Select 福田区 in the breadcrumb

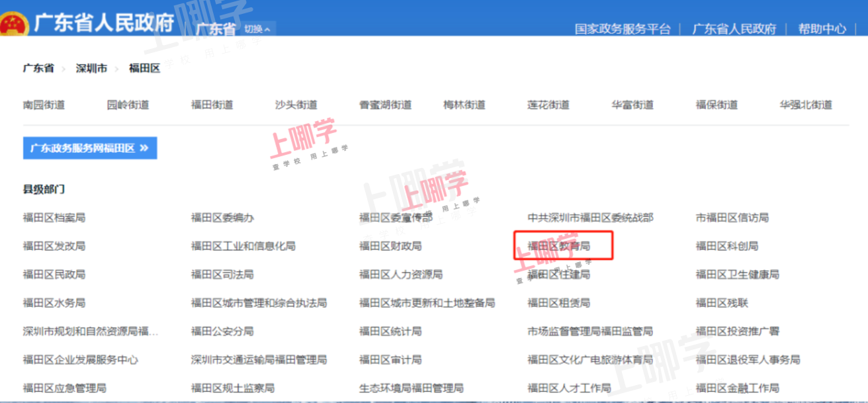point(145,68)
